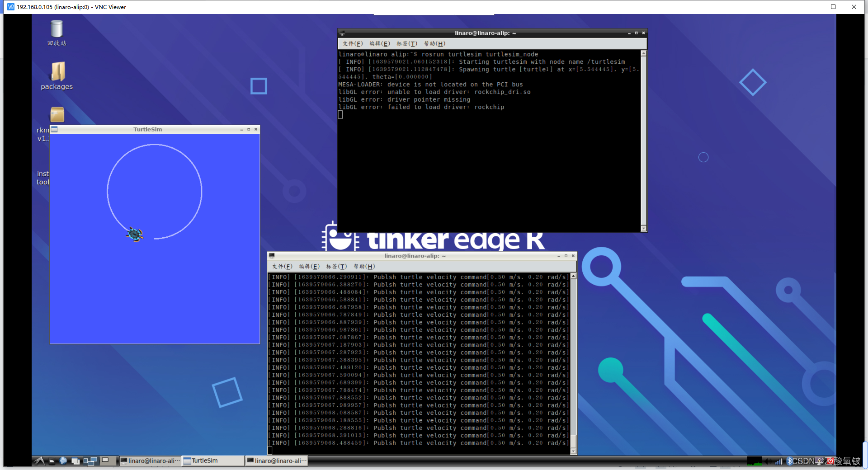
Task: Open 文件(F) menu in the lower terminal
Action: pyautogui.click(x=282, y=267)
